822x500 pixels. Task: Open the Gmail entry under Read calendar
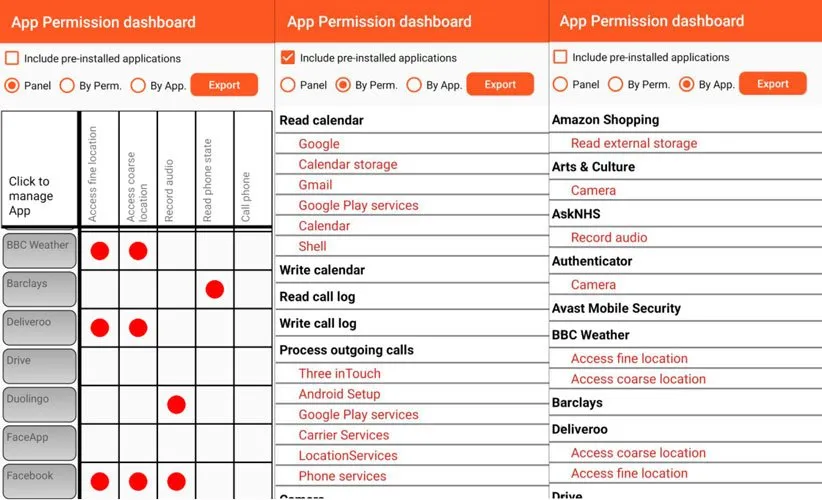coord(315,185)
